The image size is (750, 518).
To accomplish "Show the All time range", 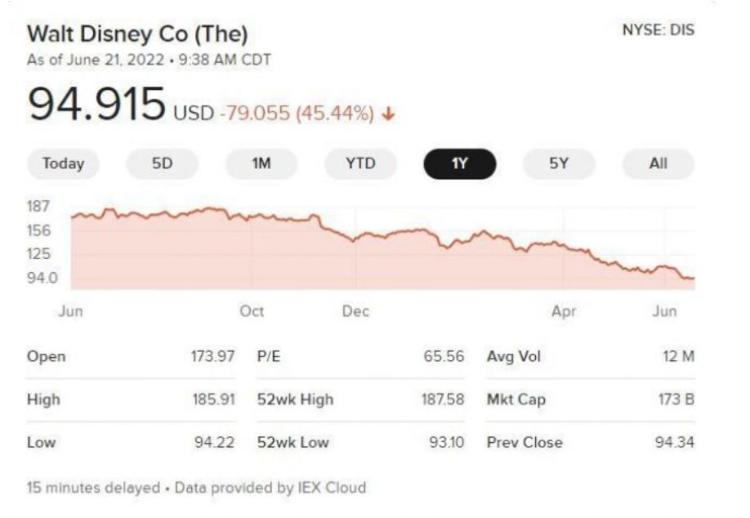I will 657,164.
